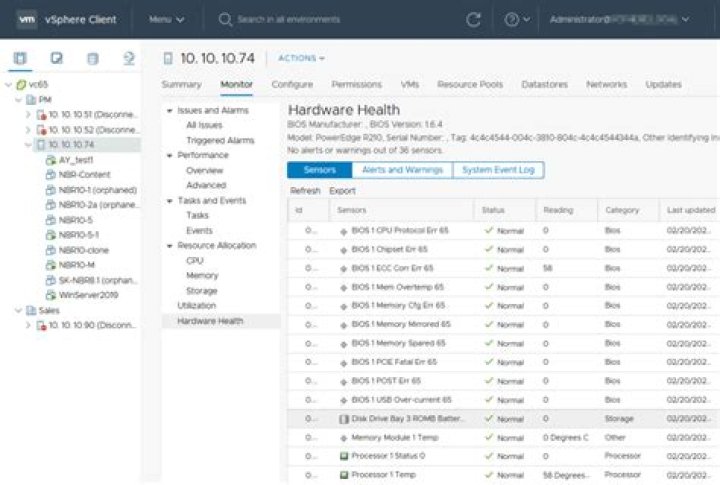The image size is (720, 485).
Task: Click the BIOS 1 Chipset Err sensor icon
Action: pyautogui.click(x=343, y=250)
